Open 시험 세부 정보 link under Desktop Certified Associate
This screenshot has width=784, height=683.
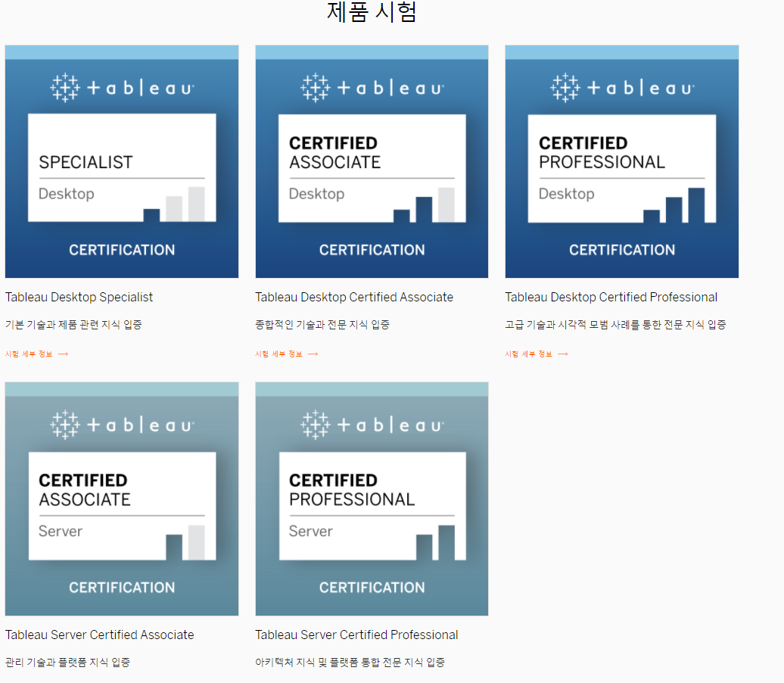click(287, 354)
